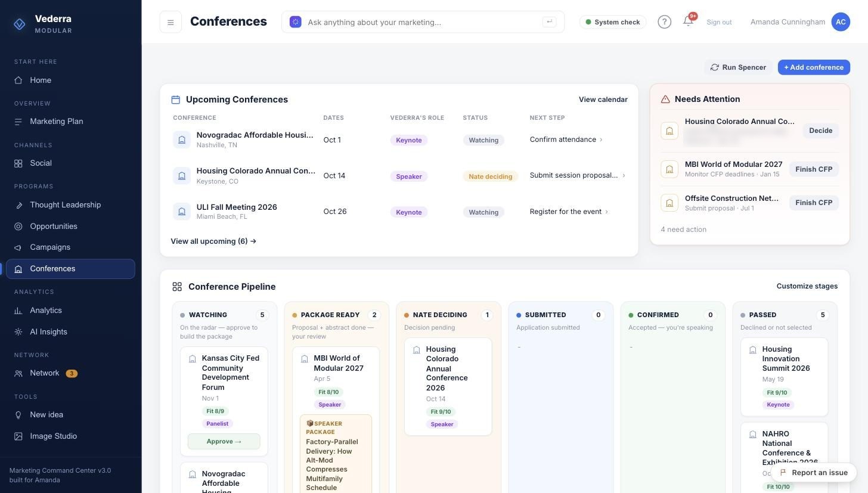Click the Oct 14 date in Upcoming Conferences table
This screenshot has height=493, width=868.
click(334, 176)
